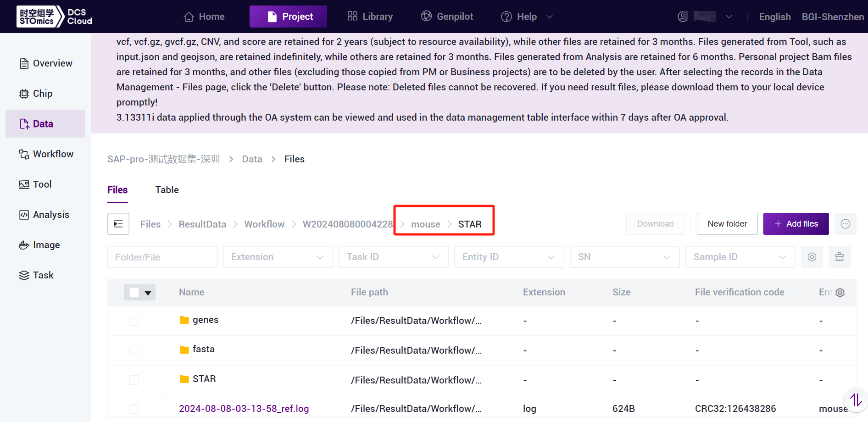Click the File verification code header
The image size is (868, 422).
pos(740,292)
